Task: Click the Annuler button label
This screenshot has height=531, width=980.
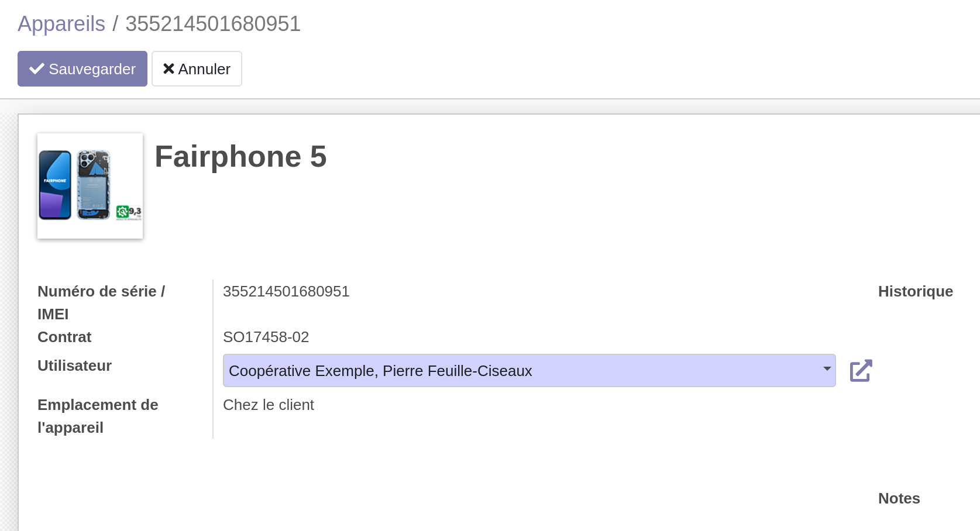Action: click(x=204, y=69)
